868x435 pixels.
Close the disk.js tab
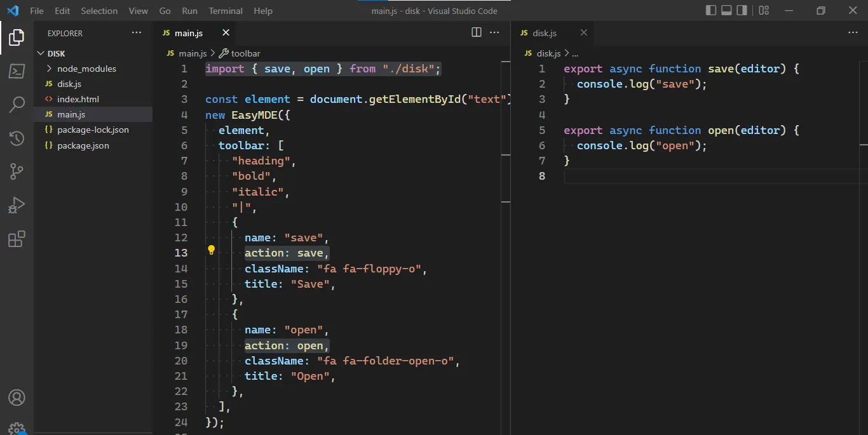pos(583,32)
